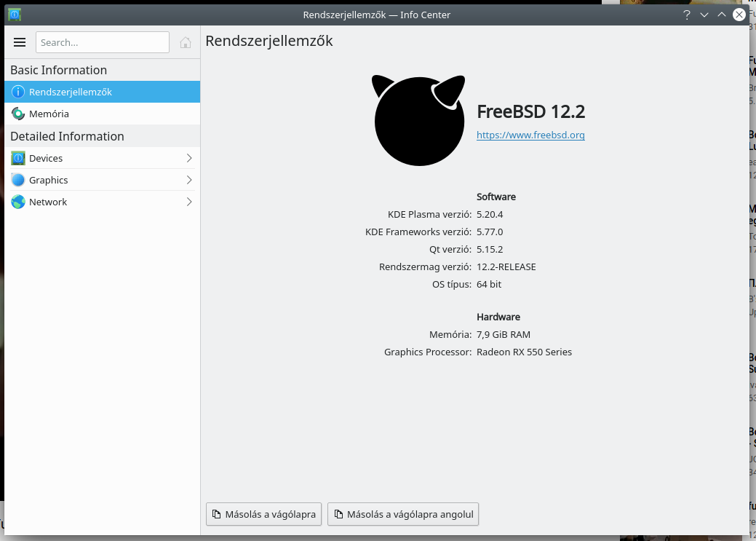756x541 pixels.
Task: Click the copy icon on Másolás a vágólapra
Action: [217, 514]
